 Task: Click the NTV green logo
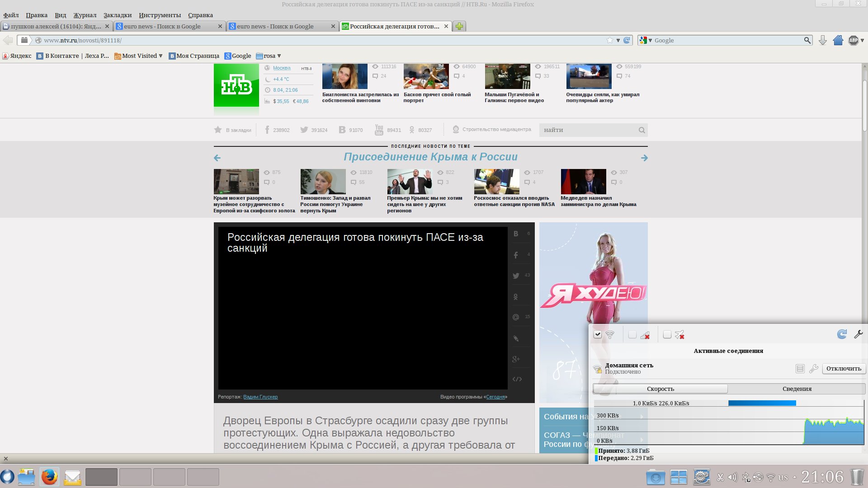point(236,85)
